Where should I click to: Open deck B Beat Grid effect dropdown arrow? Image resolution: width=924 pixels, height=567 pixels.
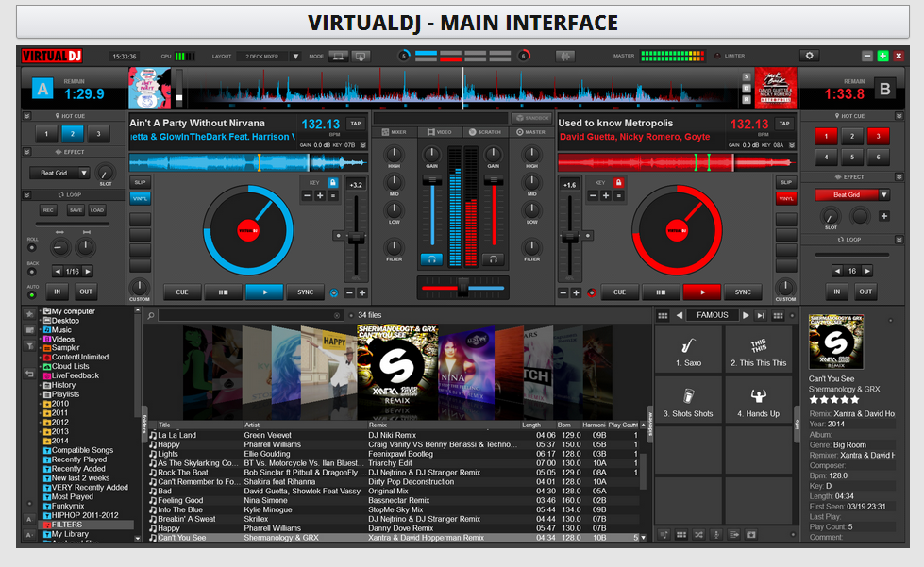click(884, 194)
